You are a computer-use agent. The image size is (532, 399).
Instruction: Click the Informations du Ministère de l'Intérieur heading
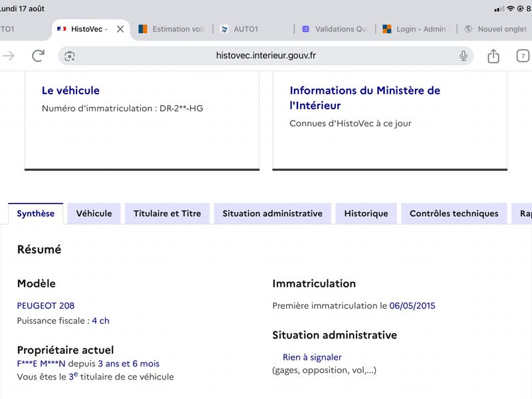[x=364, y=98]
